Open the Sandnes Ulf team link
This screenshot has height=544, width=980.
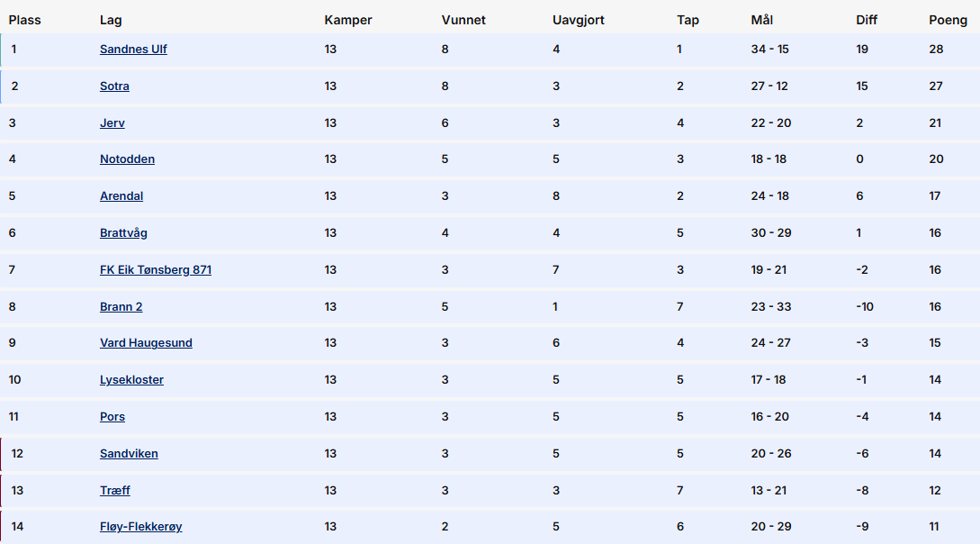[133, 50]
